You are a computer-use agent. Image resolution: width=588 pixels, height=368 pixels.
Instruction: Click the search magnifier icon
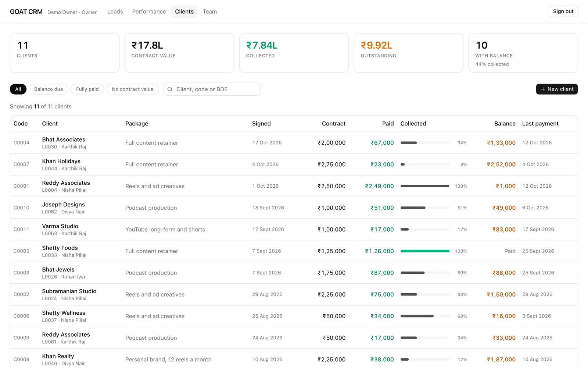170,89
